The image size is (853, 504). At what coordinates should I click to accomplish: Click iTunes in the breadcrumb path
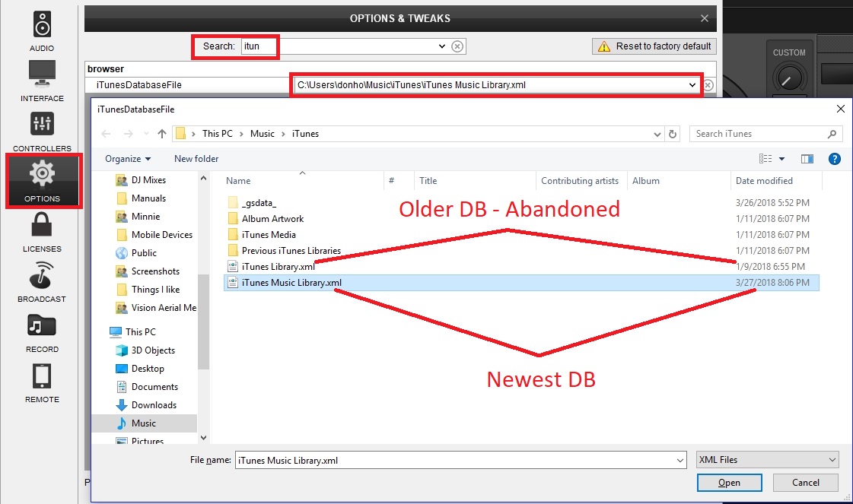(x=305, y=134)
